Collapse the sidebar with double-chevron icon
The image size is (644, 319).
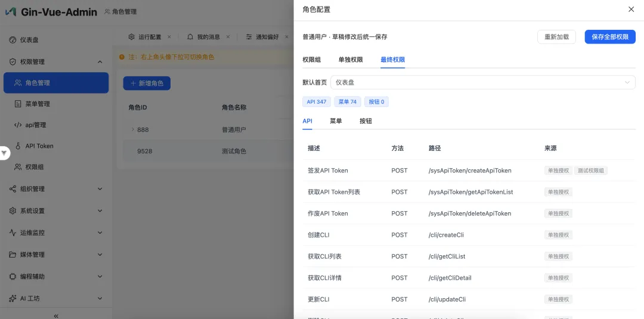pos(56,315)
